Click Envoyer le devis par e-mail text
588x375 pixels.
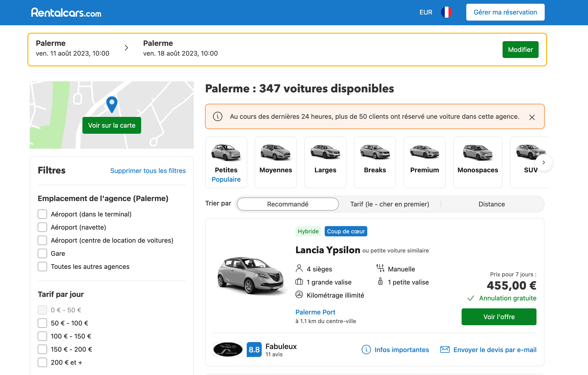coord(495,350)
